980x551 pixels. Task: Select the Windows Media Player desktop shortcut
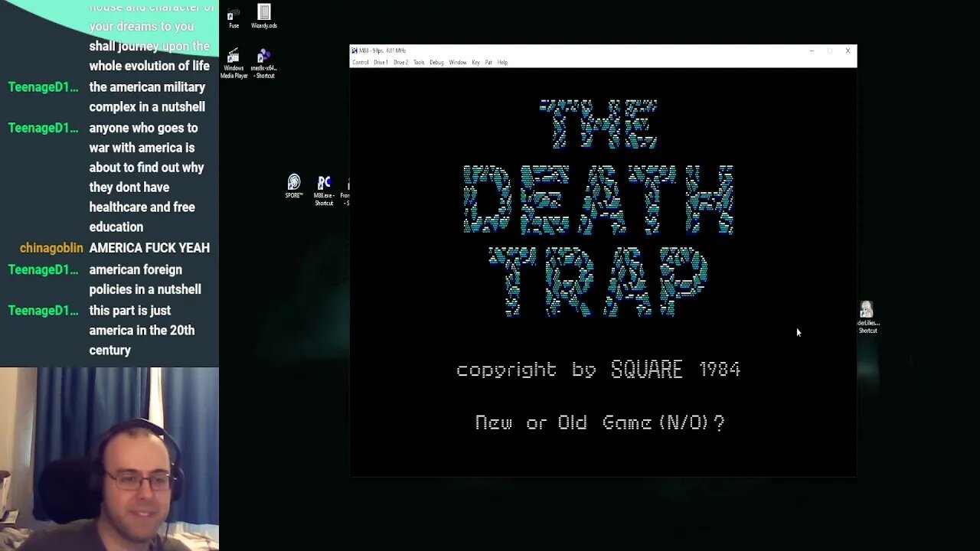point(234,64)
